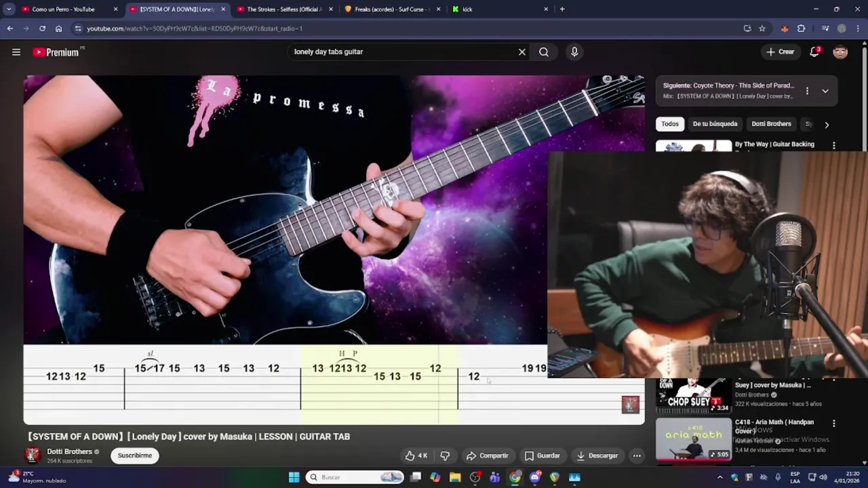
Task: Dislike the video with the thumbs-down icon
Action: 446,455
